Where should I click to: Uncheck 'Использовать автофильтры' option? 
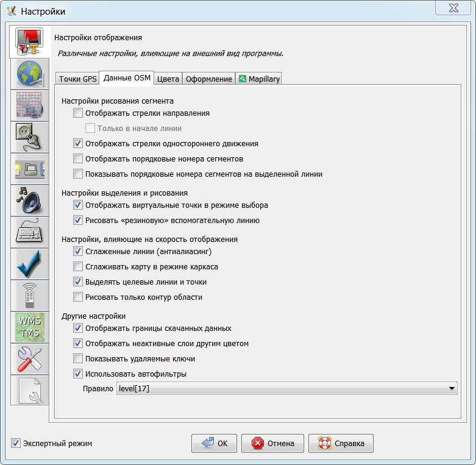click(77, 374)
